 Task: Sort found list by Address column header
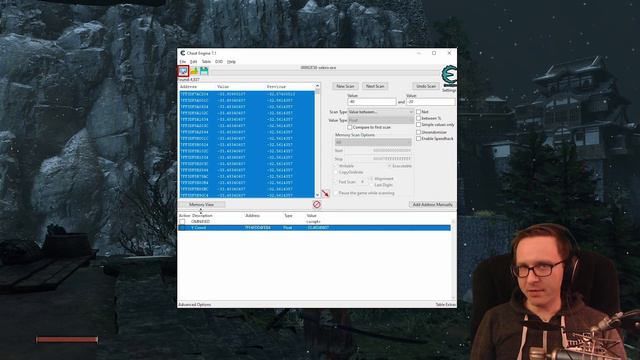tap(189, 87)
